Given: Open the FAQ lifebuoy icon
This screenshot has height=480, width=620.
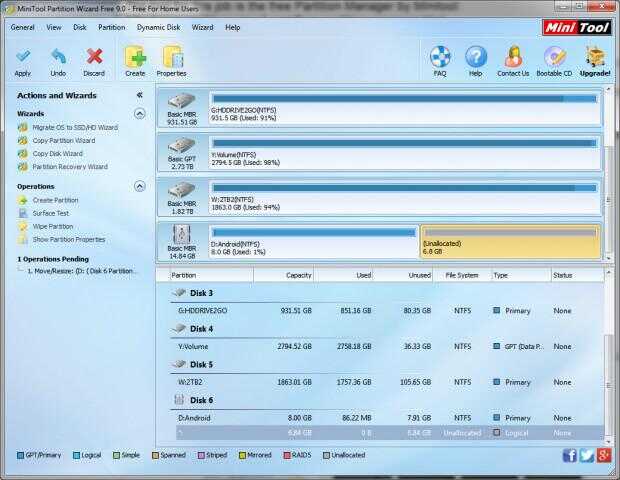Looking at the screenshot, I should [440, 57].
